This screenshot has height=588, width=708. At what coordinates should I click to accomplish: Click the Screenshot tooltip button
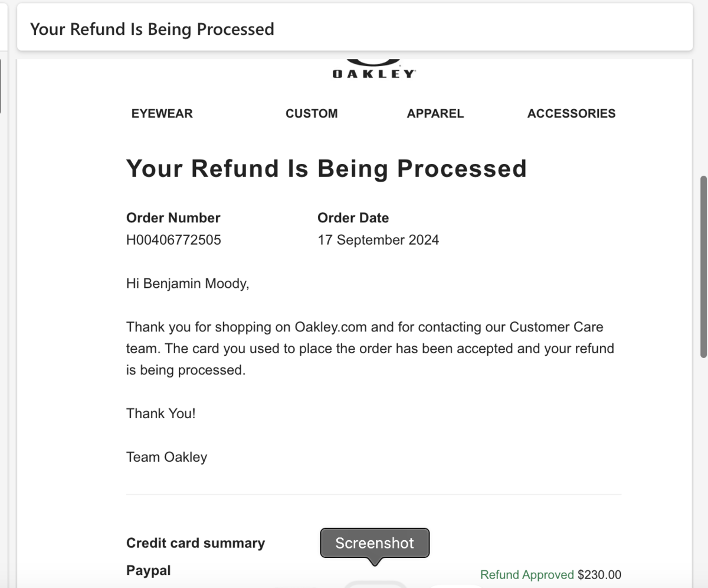(x=375, y=543)
